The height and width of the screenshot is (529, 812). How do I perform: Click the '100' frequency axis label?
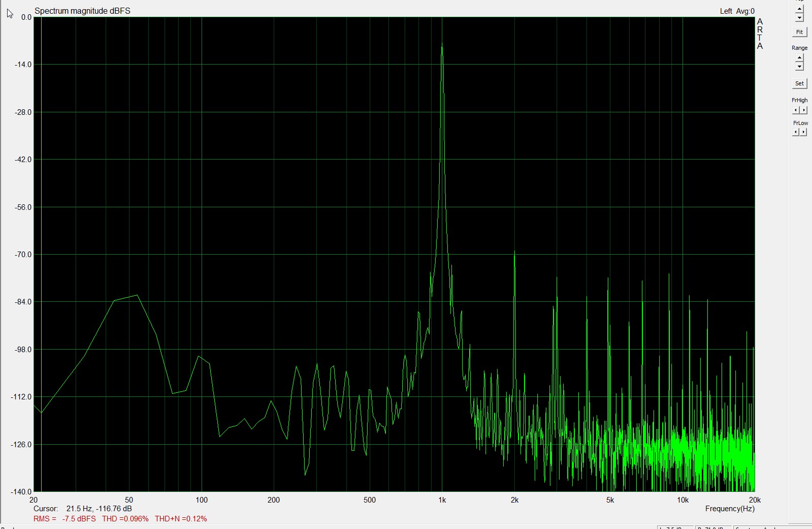202,500
